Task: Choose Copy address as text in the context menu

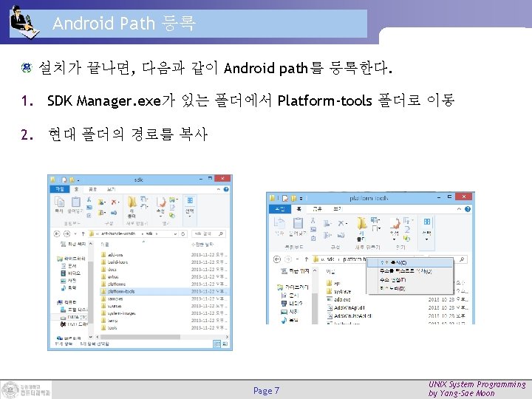Action: [x=410, y=271]
